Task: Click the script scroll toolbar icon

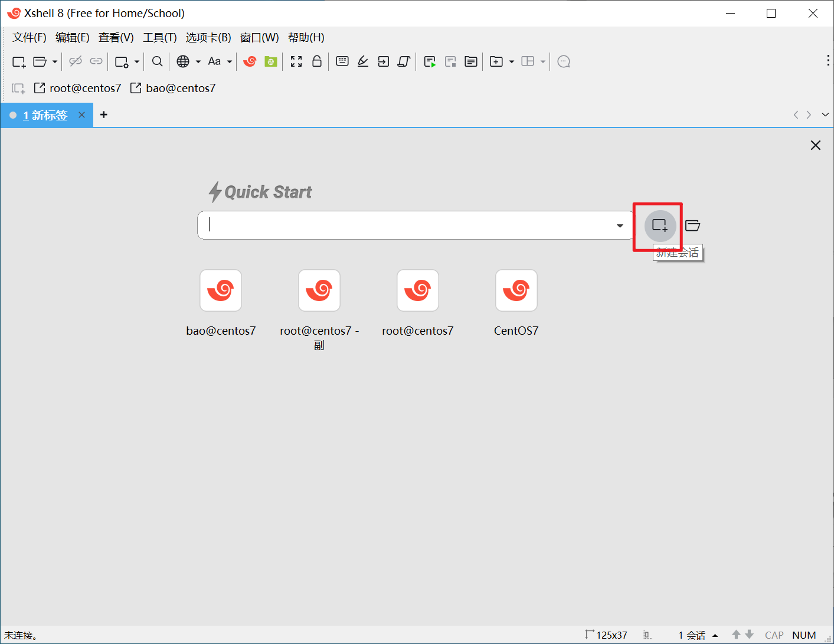Action: (404, 61)
